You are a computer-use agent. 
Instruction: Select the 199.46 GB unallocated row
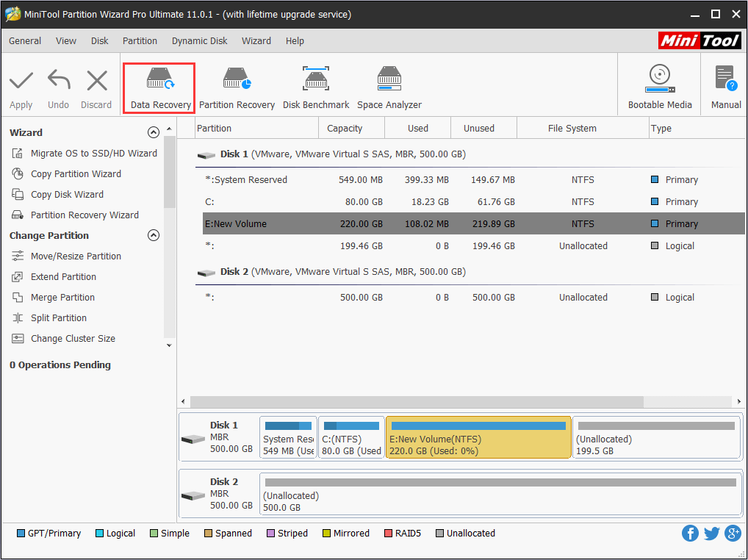(x=474, y=245)
